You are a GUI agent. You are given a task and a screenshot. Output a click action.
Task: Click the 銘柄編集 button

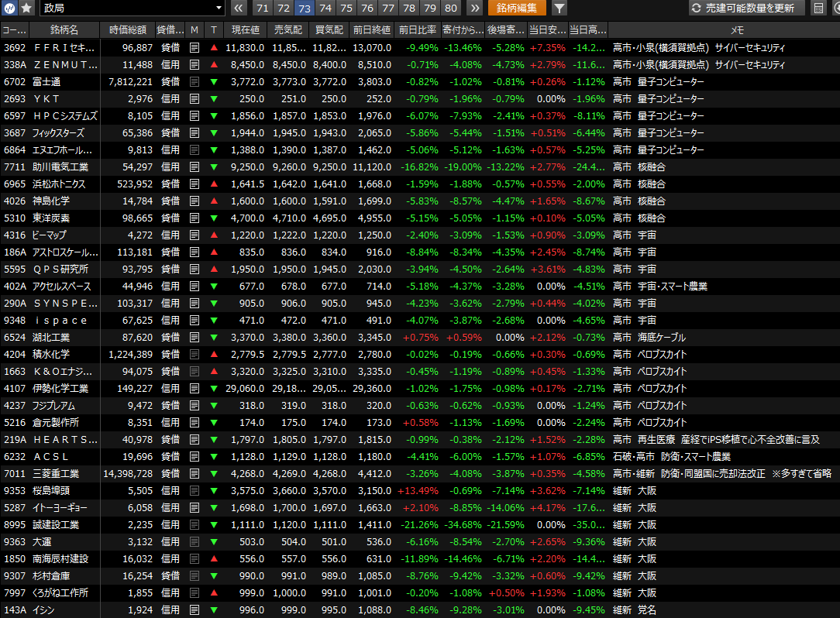517,8
